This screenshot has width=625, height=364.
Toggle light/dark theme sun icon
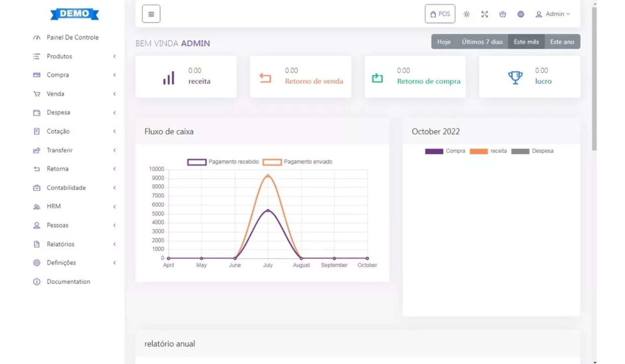click(x=466, y=14)
